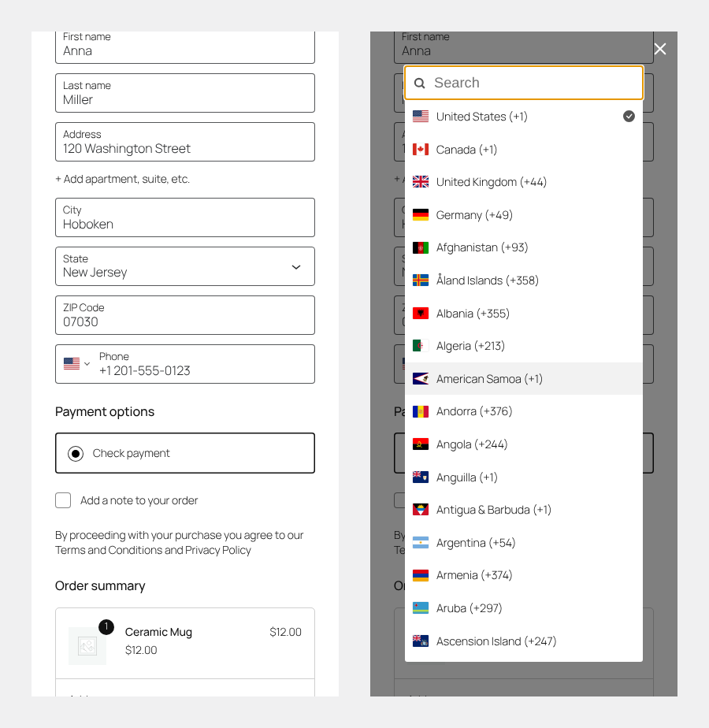Viewport: 709px width, 728px height.
Task: Click the Address field
Action: point(185,142)
